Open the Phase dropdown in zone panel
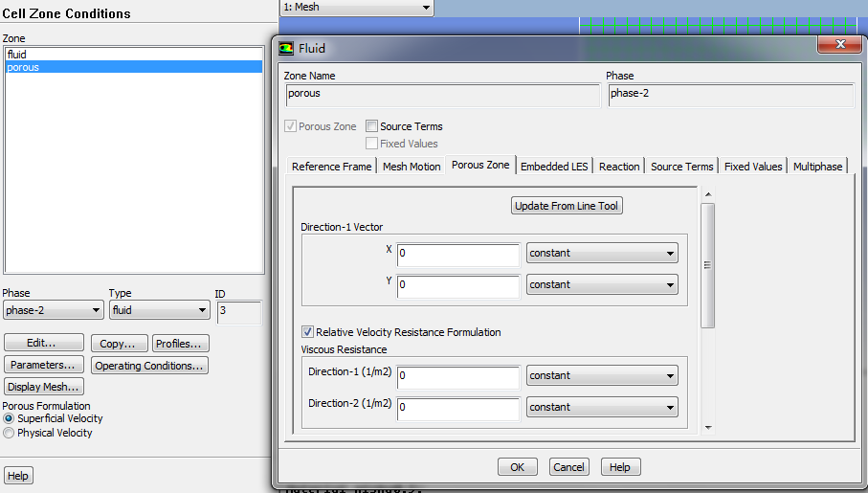The height and width of the screenshot is (493, 868). 54,310
